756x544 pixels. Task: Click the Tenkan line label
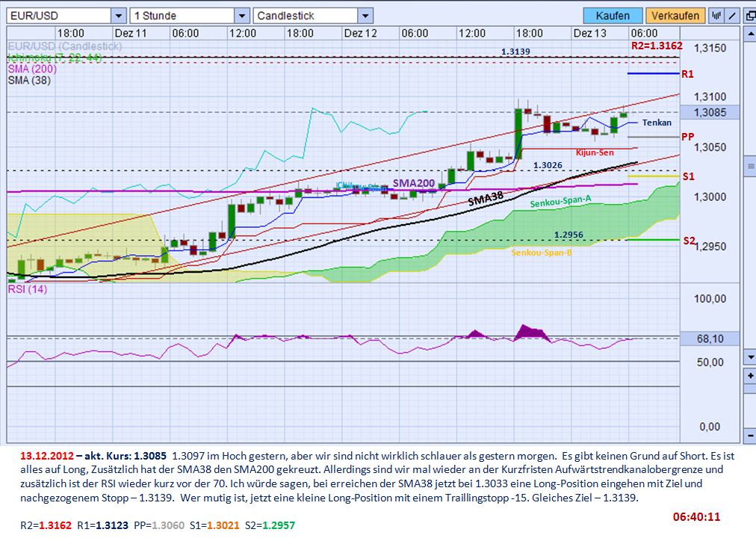pos(657,123)
